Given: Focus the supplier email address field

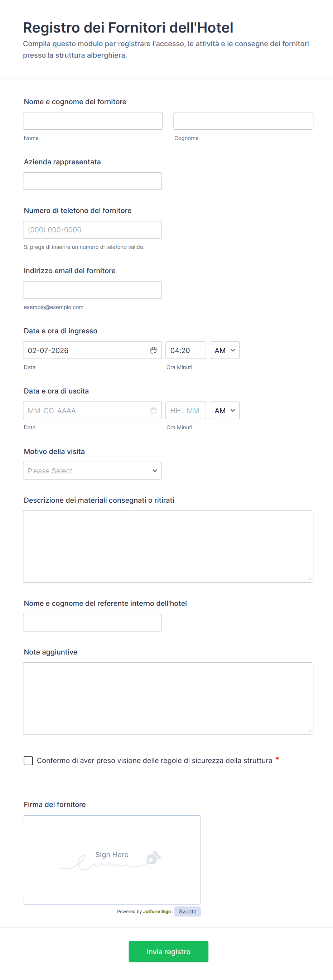Looking at the screenshot, I should (92, 290).
